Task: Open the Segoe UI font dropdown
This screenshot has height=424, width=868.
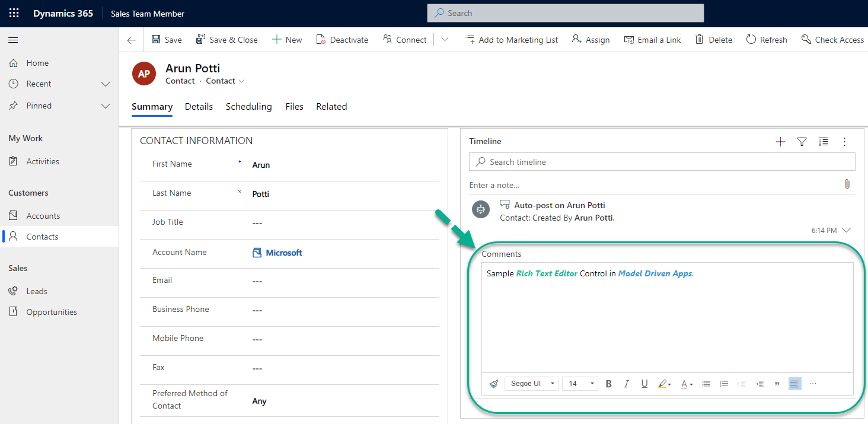Action: (531, 384)
